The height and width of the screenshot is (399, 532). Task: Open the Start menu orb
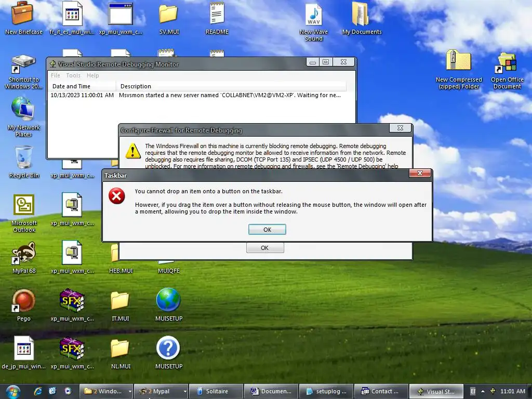[x=13, y=392]
